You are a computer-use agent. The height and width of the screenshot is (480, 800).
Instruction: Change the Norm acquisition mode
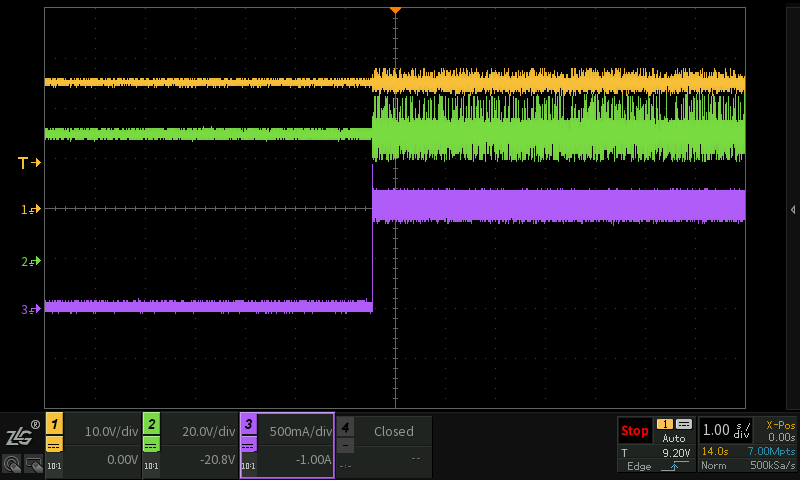pos(713,465)
